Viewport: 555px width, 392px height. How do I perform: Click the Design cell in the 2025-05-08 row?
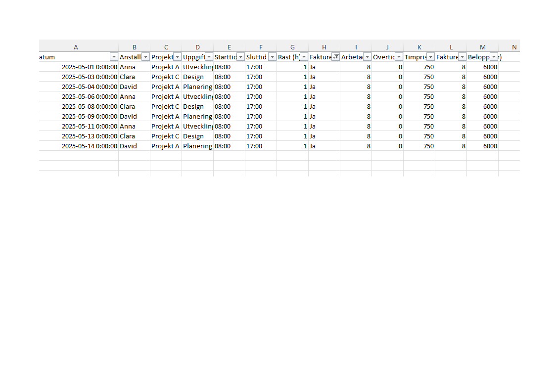click(193, 106)
